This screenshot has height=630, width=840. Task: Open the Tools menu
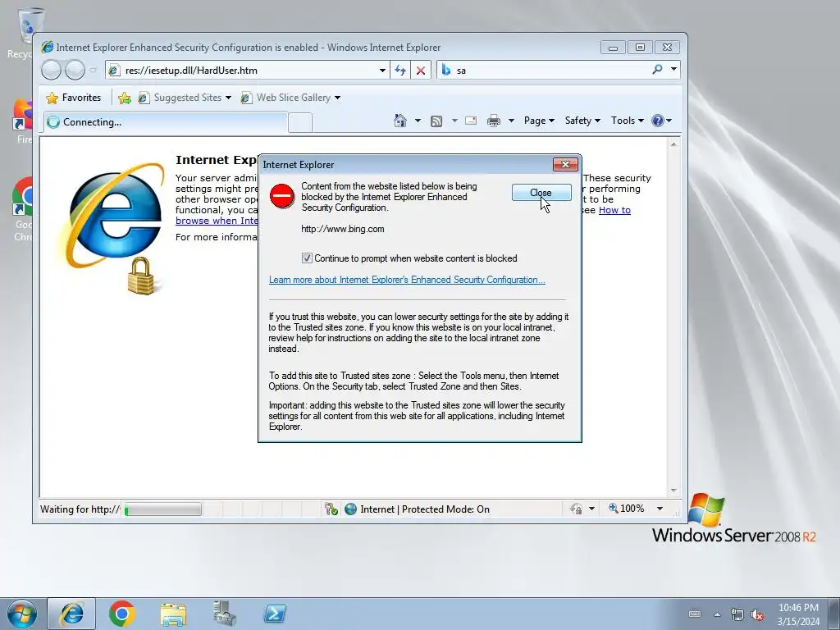pos(628,121)
